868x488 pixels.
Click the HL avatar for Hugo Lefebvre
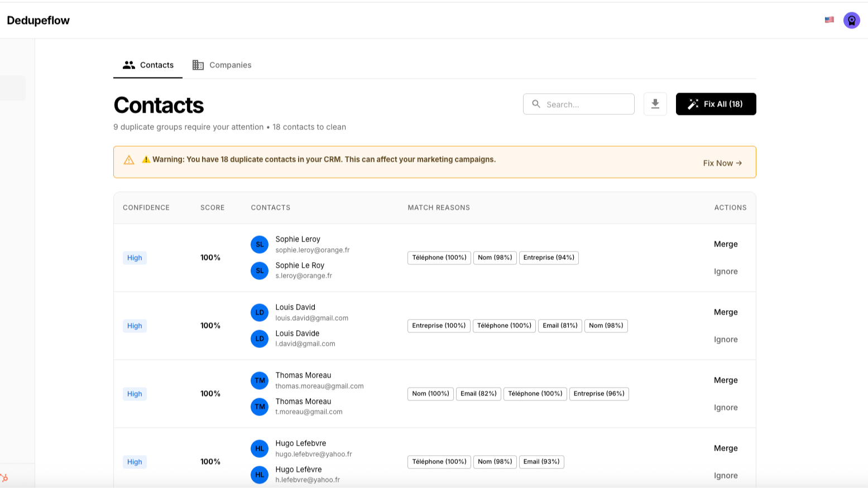[260, 448]
